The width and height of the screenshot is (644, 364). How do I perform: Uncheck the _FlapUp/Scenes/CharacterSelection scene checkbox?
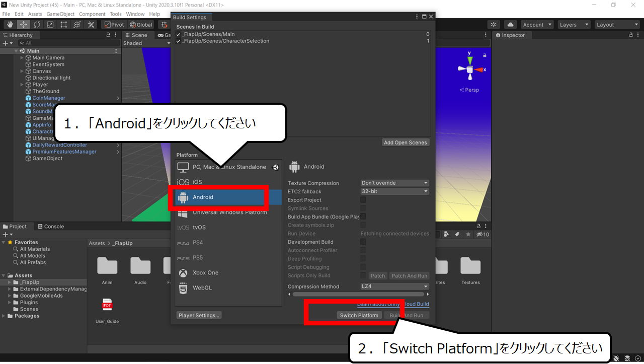click(179, 41)
